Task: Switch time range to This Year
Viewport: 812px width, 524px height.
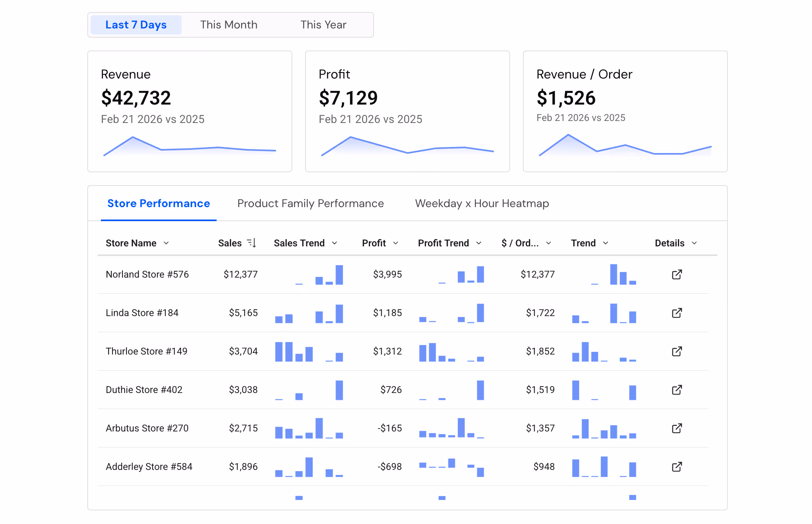Action: 323,25
